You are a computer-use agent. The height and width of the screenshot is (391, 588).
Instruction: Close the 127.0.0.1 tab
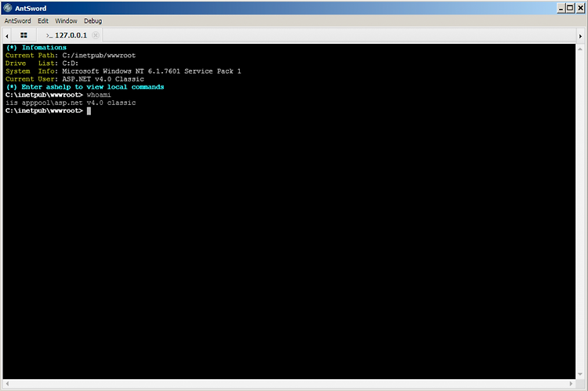(x=96, y=35)
